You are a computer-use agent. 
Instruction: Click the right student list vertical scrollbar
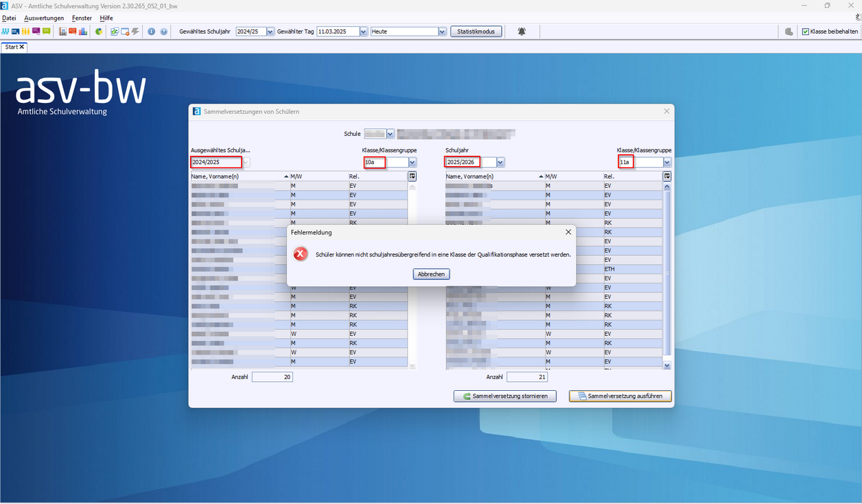tap(667, 274)
